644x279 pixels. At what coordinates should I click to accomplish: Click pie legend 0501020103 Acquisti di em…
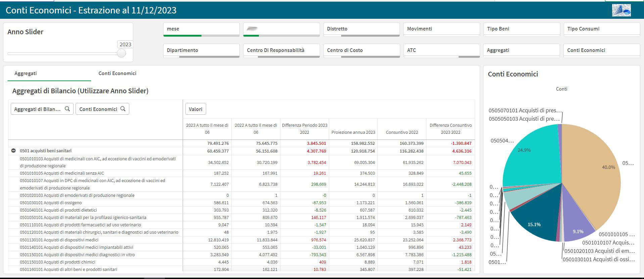click(600, 251)
